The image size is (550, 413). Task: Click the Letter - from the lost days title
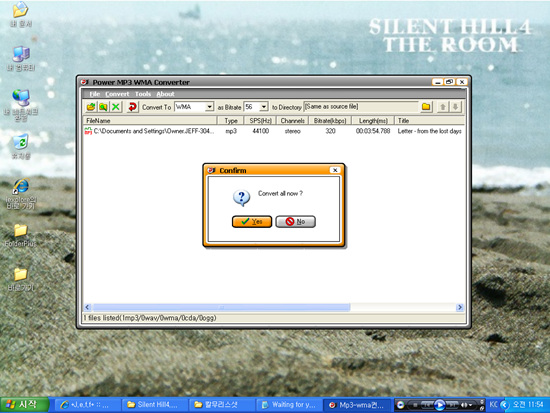click(x=430, y=131)
